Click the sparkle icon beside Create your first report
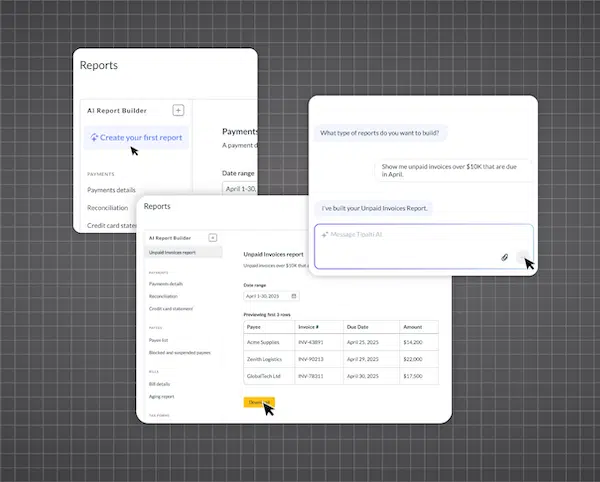The image size is (600, 482). (x=94, y=138)
